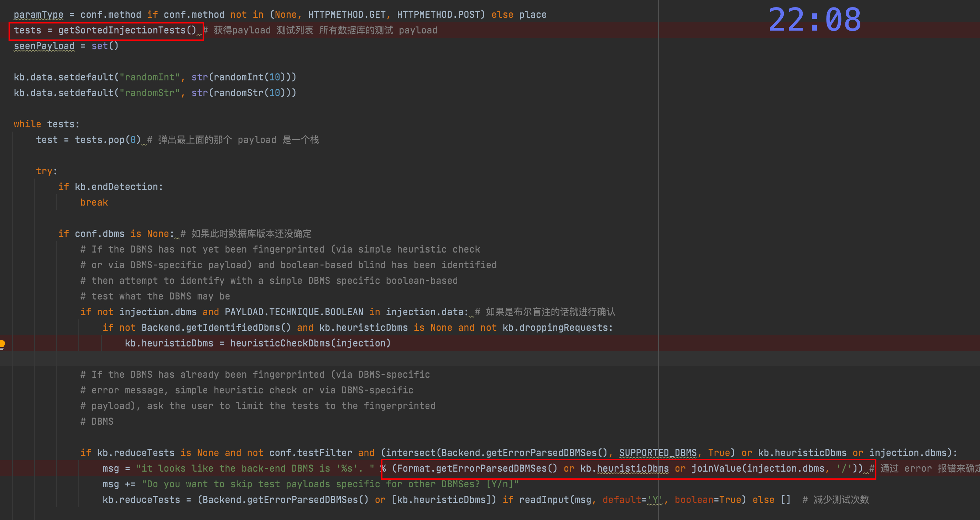Click the underlined SUPPORTED_DBMS identifier
This screenshot has height=520, width=980.
pyautogui.click(x=658, y=453)
